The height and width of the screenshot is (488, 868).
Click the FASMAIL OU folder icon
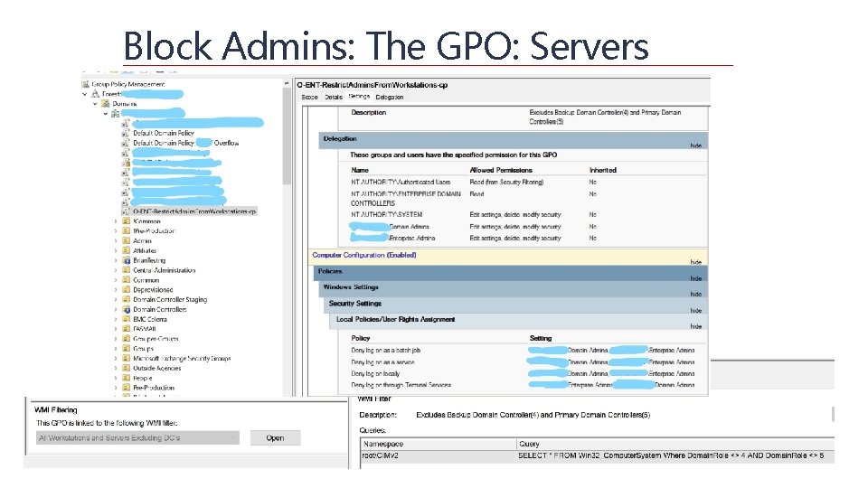tap(127, 329)
